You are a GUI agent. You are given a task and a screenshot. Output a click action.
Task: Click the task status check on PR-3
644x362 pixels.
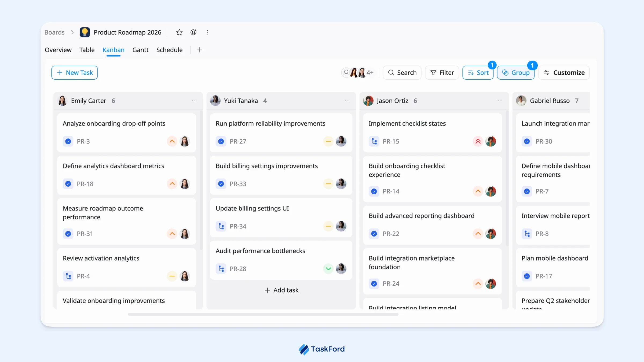click(x=68, y=141)
